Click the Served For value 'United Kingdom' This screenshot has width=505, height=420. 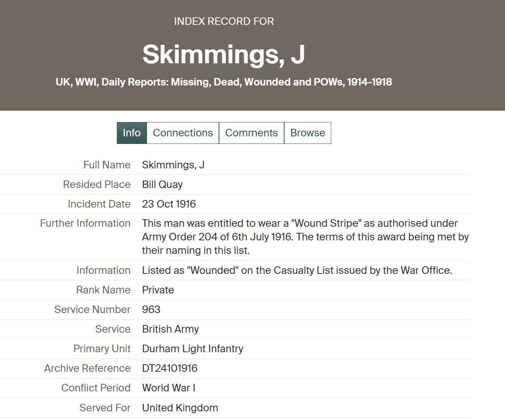coord(180,408)
